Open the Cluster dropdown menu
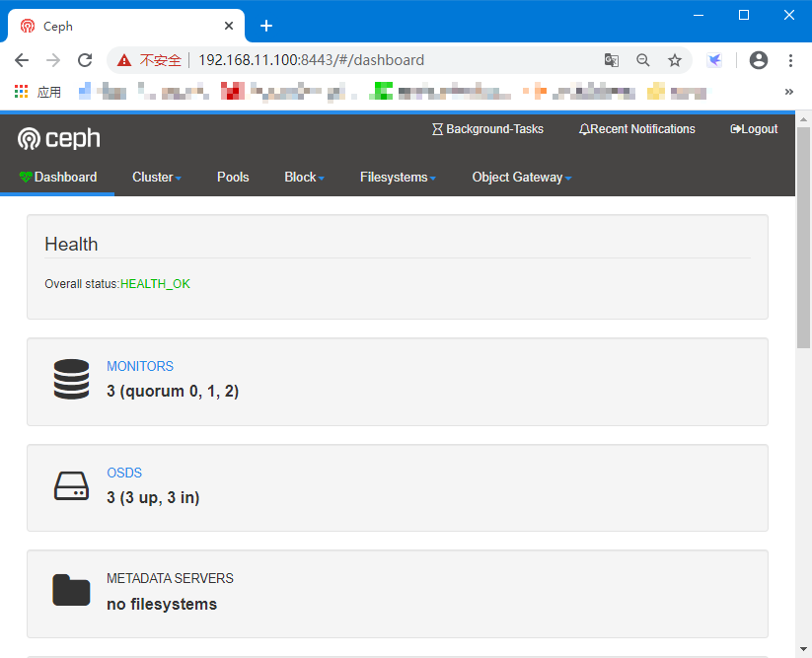812x658 pixels. (x=156, y=177)
